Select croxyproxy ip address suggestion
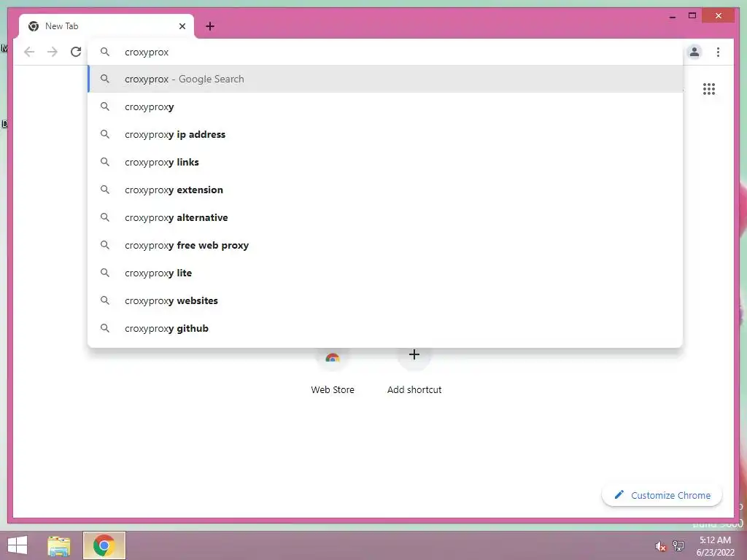 (x=385, y=134)
